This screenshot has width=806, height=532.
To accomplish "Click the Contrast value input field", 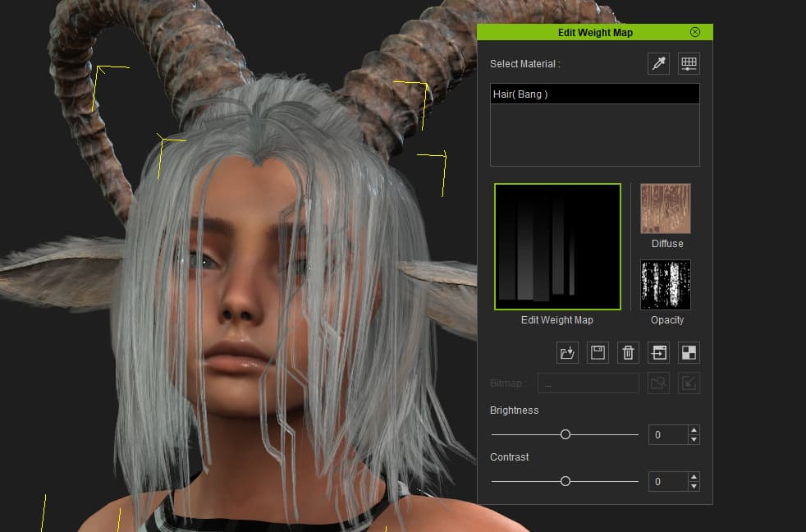I will pyautogui.click(x=667, y=481).
